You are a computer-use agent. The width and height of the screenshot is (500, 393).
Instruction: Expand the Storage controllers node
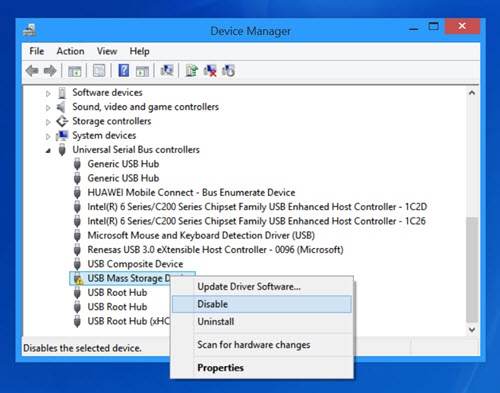tap(48, 122)
